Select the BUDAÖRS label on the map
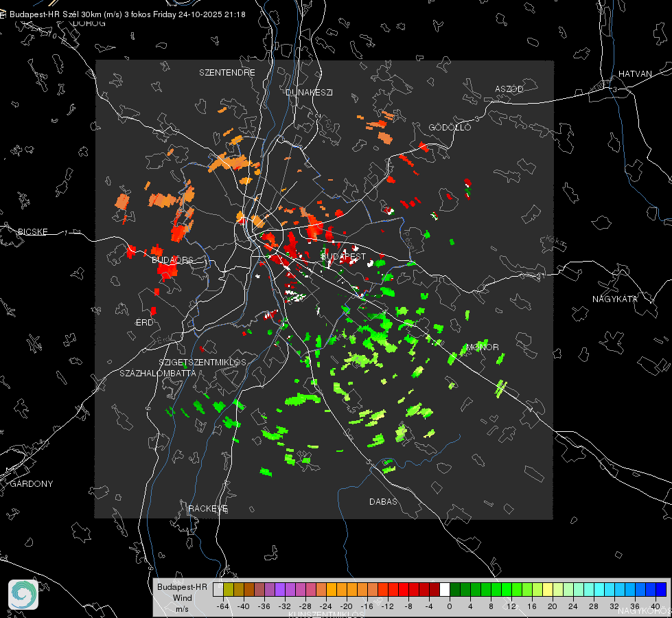The height and width of the screenshot is (618, 672). [x=172, y=260]
